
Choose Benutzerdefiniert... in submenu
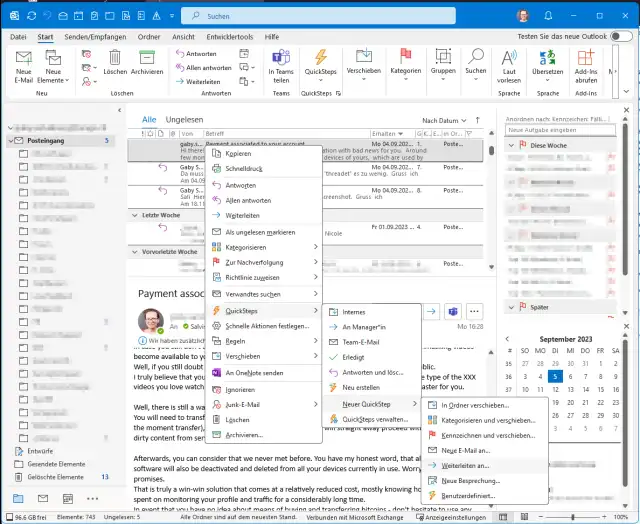(484, 496)
